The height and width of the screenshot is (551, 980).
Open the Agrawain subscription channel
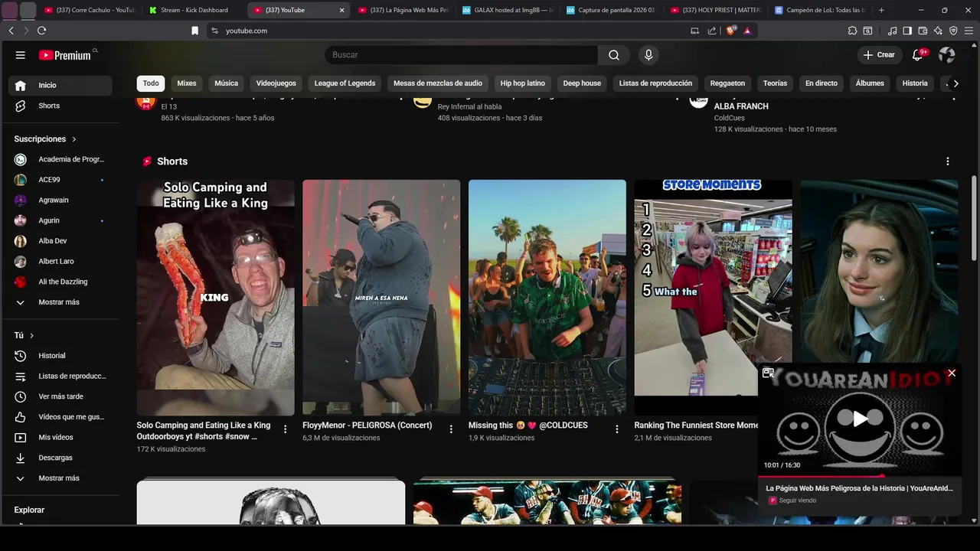click(60, 201)
